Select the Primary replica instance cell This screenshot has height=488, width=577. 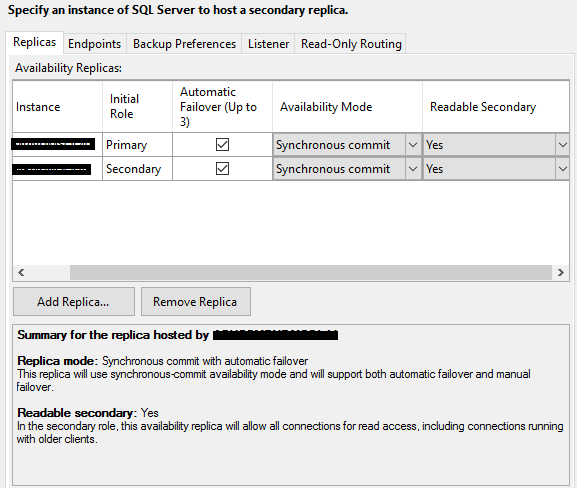click(57, 145)
